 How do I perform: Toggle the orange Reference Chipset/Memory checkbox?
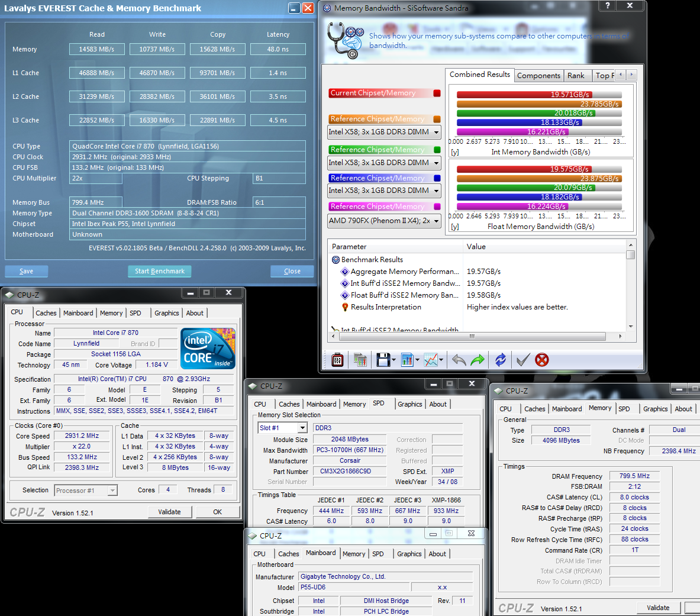[x=437, y=119]
